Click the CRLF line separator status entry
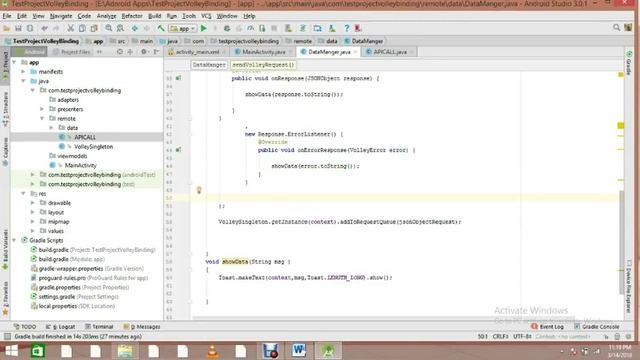The height and width of the screenshot is (360, 640). pos(500,336)
